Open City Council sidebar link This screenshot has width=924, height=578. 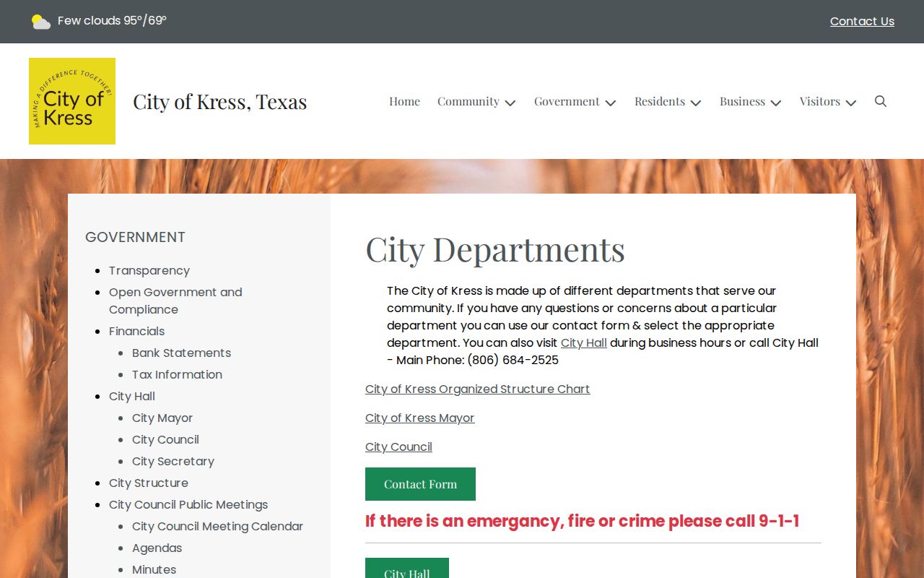tap(165, 439)
